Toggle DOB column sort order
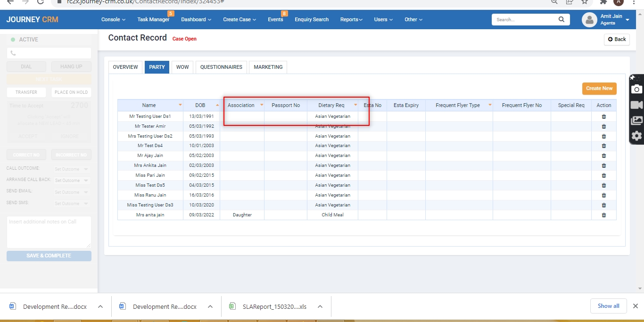644x322 pixels. (x=217, y=105)
